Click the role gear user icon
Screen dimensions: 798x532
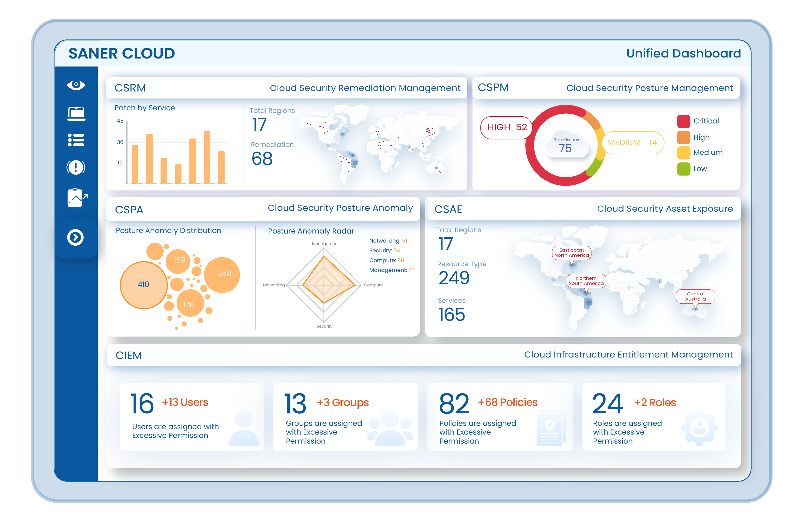click(x=699, y=428)
